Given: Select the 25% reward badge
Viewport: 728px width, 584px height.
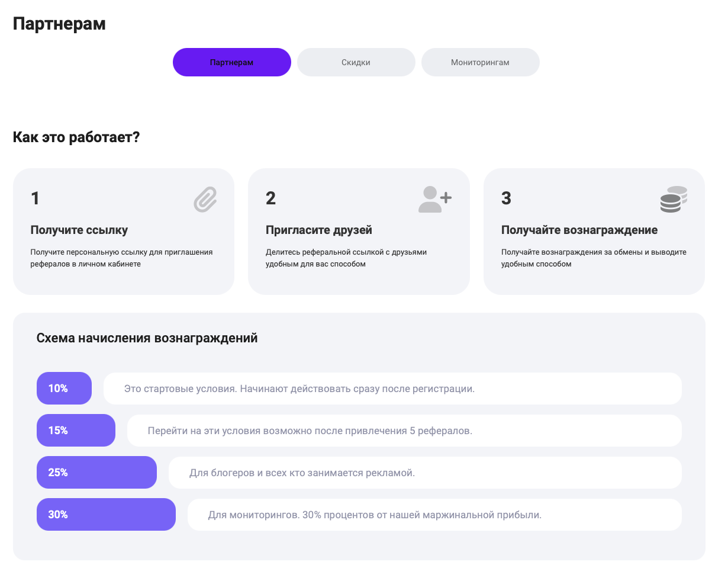Looking at the screenshot, I should (96, 472).
